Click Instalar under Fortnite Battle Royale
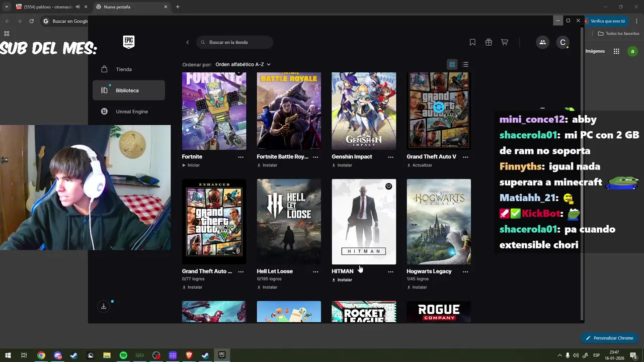 267,165
